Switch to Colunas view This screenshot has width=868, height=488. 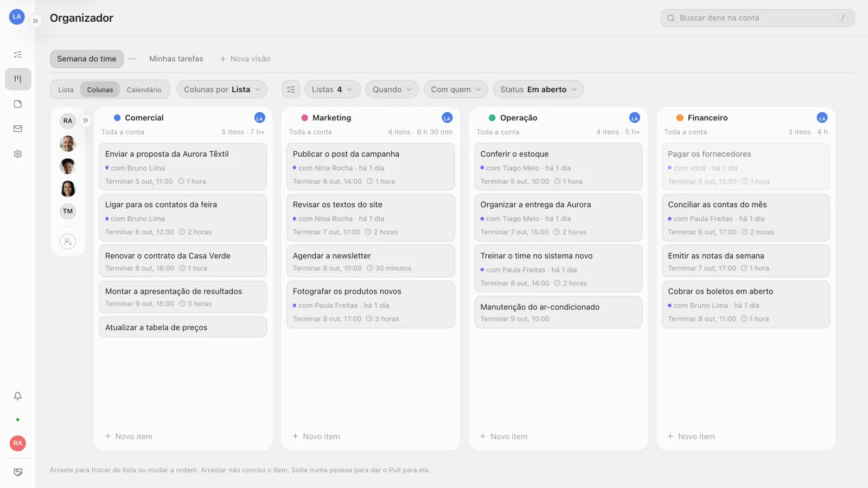[100, 90]
